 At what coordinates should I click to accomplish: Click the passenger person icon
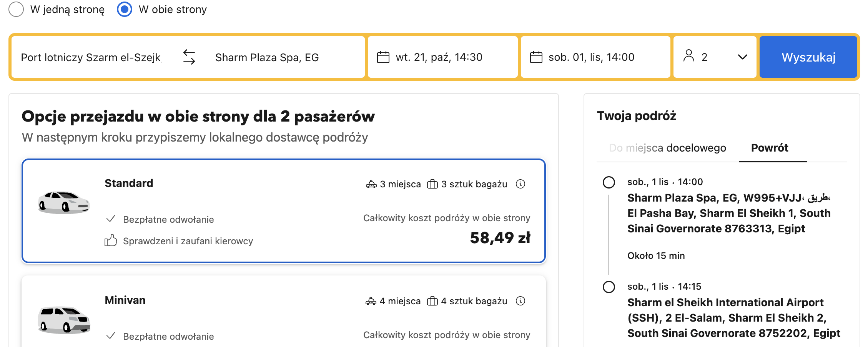[x=688, y=56]
